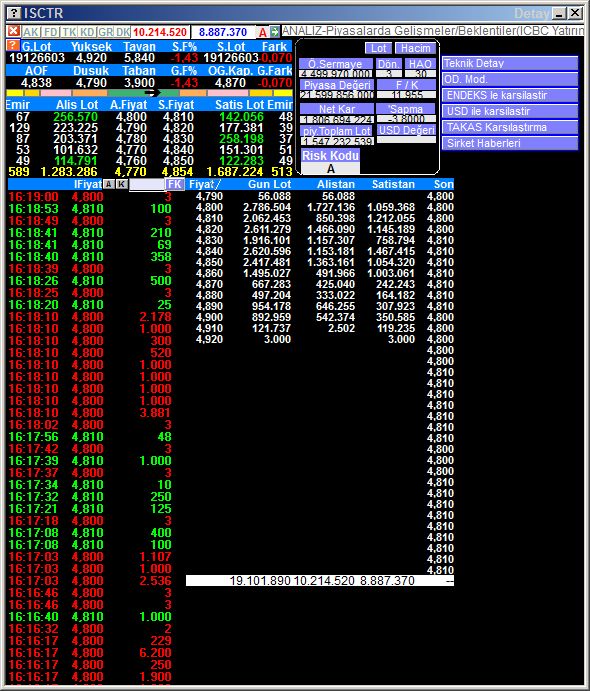
Task: Toggle the AK toolbar button
Action: coord(31,32)
